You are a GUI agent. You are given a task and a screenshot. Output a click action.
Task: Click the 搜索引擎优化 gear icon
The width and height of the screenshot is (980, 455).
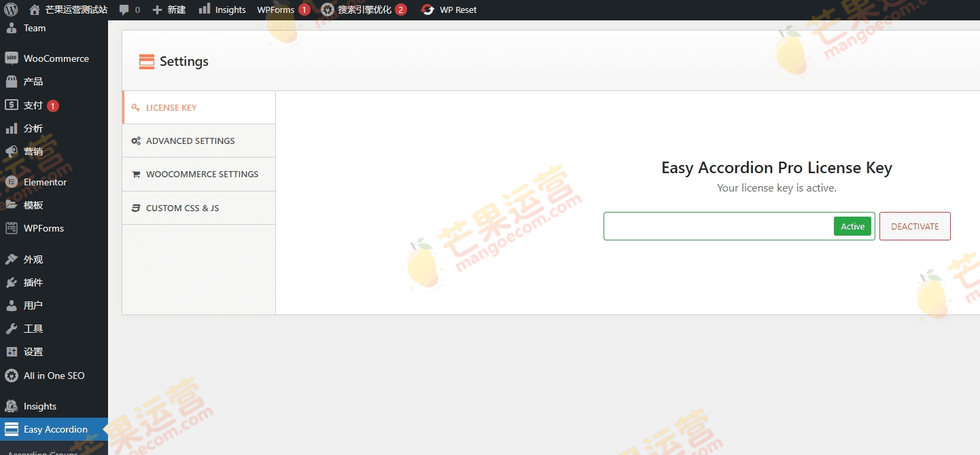(x=328, y=10)
